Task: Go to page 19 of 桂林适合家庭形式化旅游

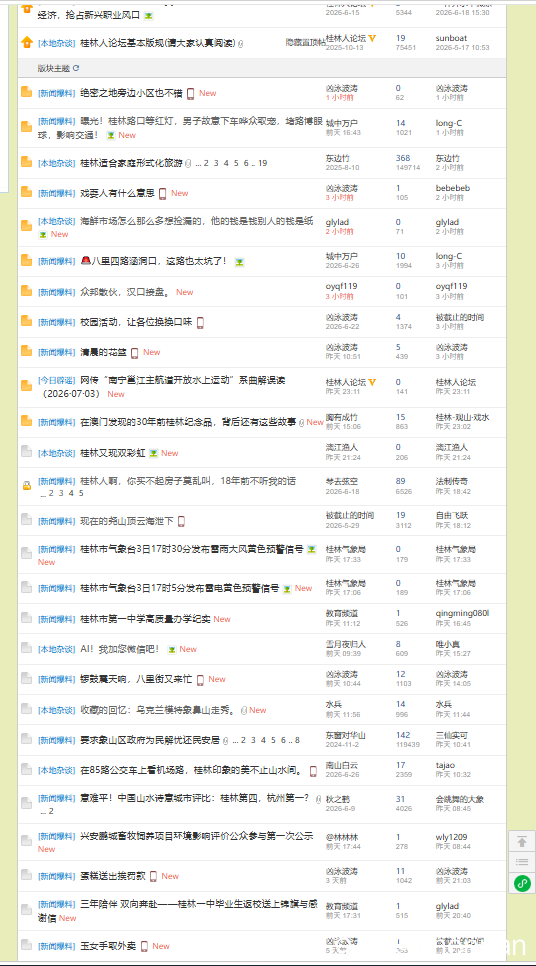Action: coord(262,163)
